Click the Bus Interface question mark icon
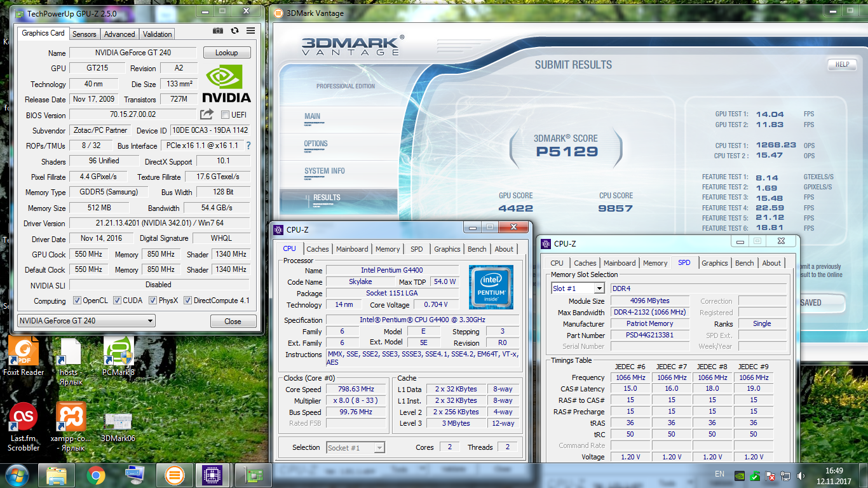868x488 pixels. click(248, 146)
